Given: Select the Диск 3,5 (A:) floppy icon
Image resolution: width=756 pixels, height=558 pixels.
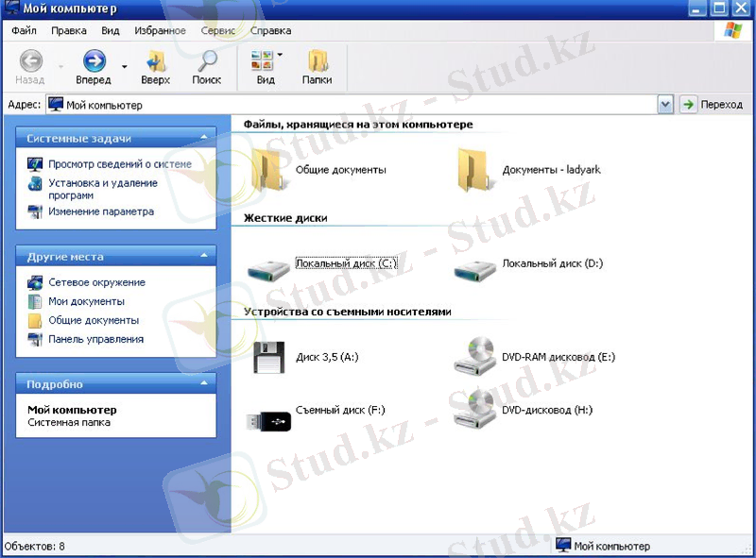Looking at the screenshot, I should tap(269, 358).
